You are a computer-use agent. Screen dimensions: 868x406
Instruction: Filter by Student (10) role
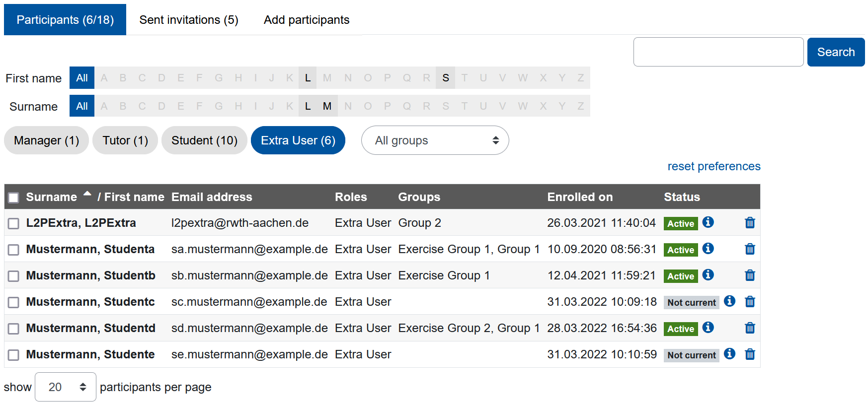click(x=204, y=140)
